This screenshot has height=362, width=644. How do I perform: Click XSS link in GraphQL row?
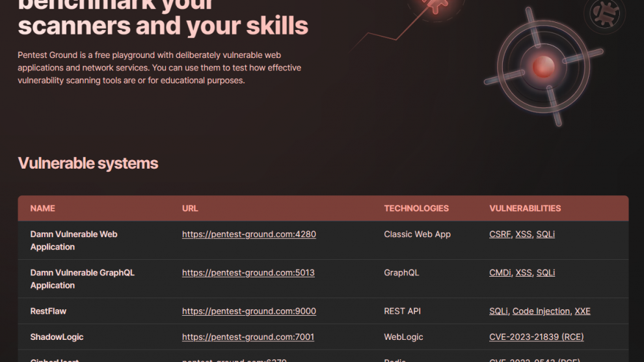524,273
